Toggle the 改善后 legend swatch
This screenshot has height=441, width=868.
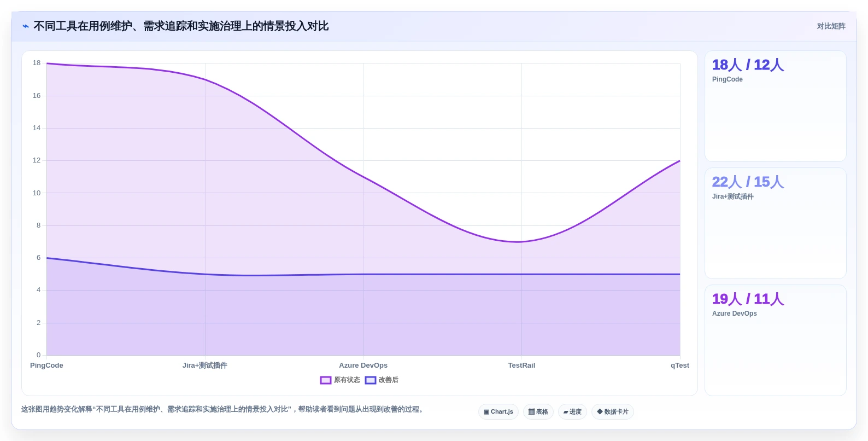coord(371,380)
